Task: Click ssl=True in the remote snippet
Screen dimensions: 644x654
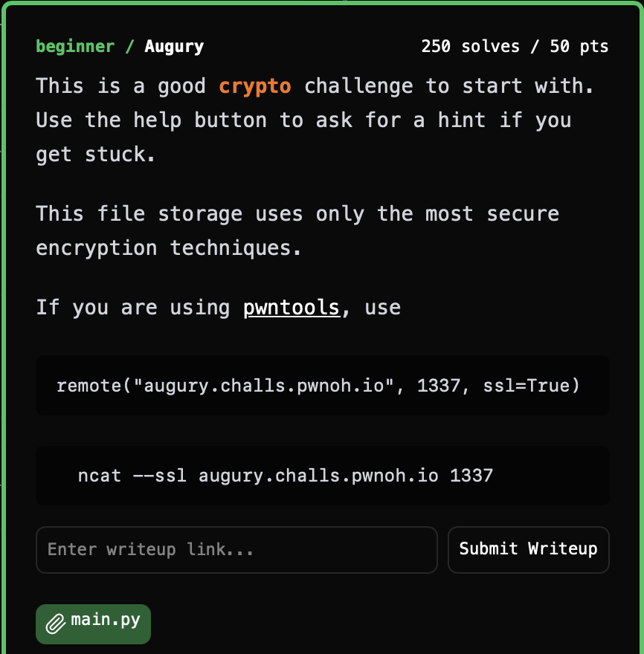Action: (x=529, y=386)
